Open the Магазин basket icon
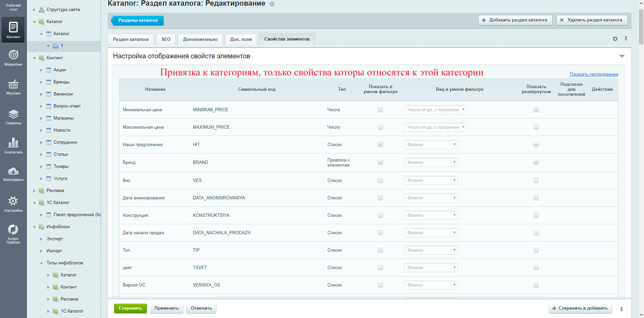Screen dimensions: 644x318 click(x=13, y=84)
